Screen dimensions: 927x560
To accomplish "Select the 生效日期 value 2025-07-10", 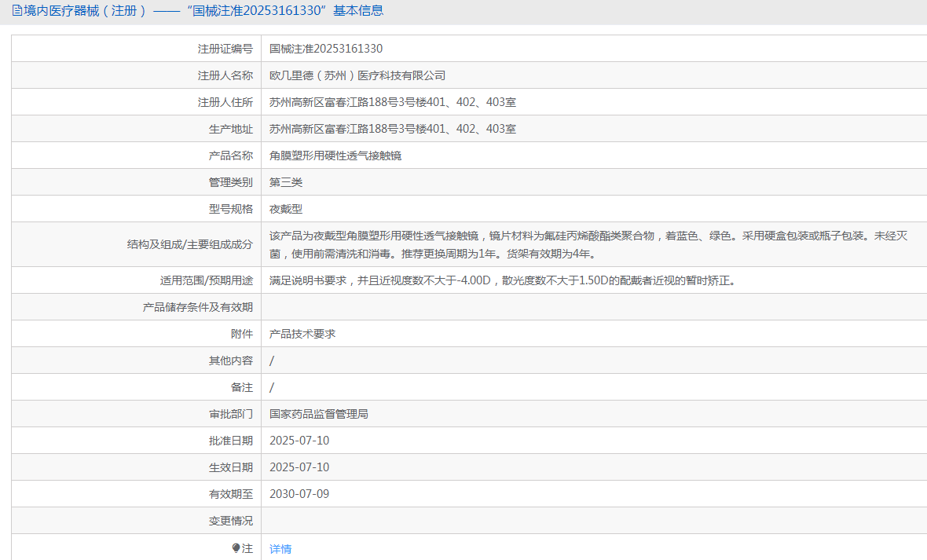I will [x=299, y=467].
